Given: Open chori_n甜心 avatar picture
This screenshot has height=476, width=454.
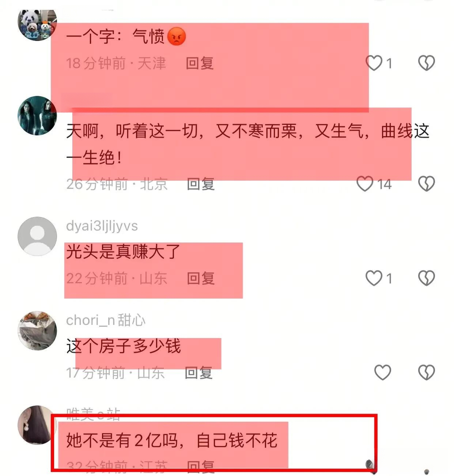Looking at the screenshot, I should tap(37, 331).
